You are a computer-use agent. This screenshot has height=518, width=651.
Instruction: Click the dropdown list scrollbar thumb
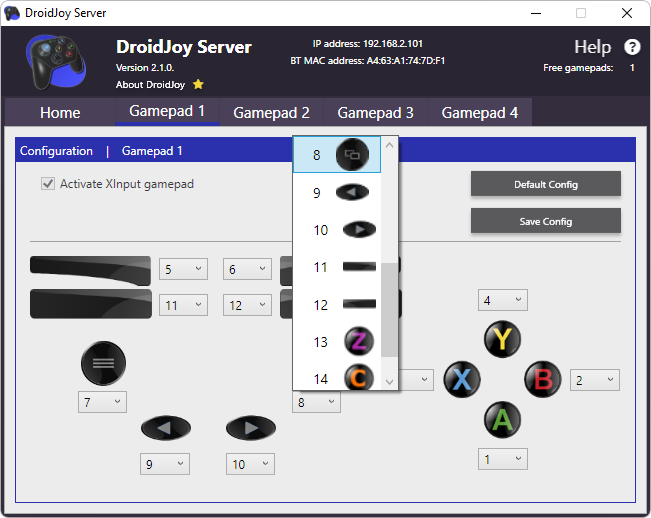coord(389,310)
